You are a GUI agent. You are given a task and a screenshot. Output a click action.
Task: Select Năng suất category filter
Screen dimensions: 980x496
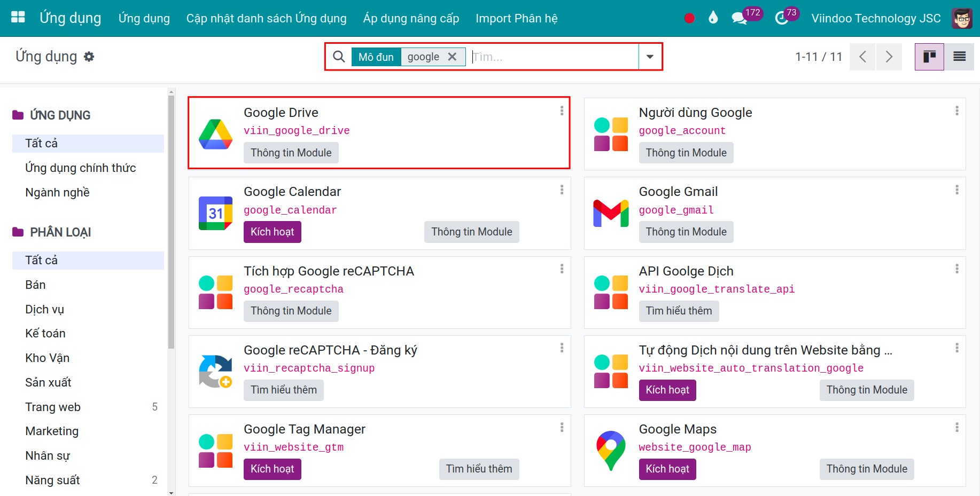88,480
